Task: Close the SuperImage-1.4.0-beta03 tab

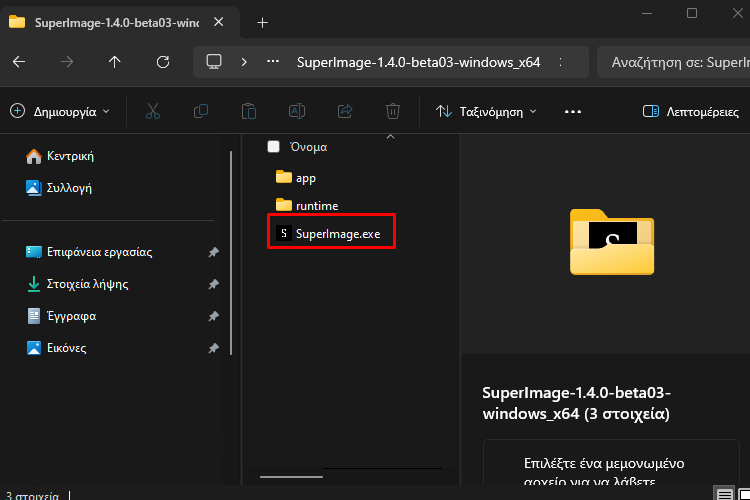Action: pyautogui.click(x=219, y=22)
